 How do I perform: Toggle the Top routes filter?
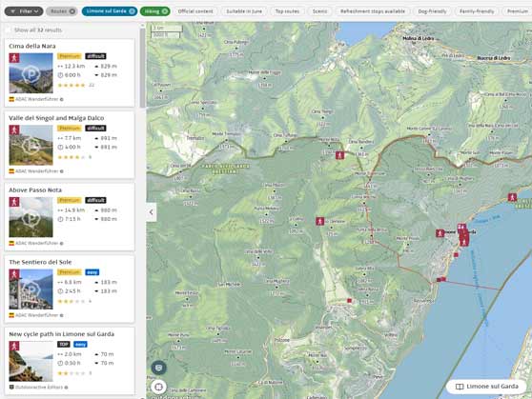tap(287, 11)
